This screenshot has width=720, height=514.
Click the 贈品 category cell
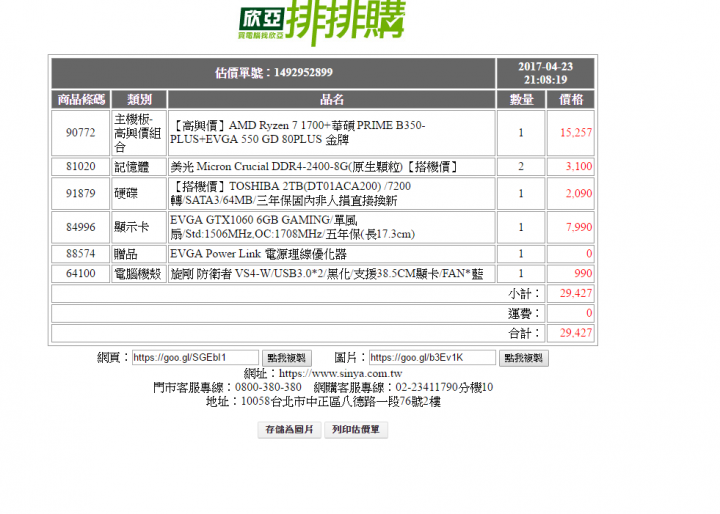(139, 254)
